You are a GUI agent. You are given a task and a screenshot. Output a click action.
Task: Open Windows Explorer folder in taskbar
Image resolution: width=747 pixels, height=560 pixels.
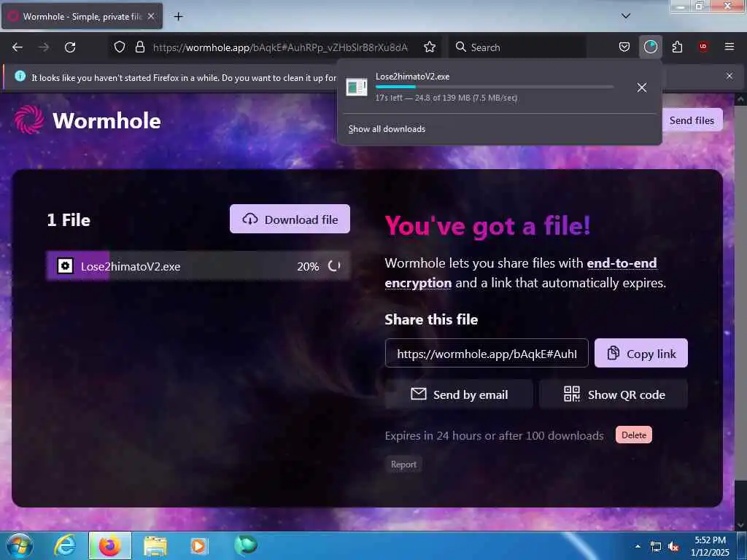coord(155,547)
